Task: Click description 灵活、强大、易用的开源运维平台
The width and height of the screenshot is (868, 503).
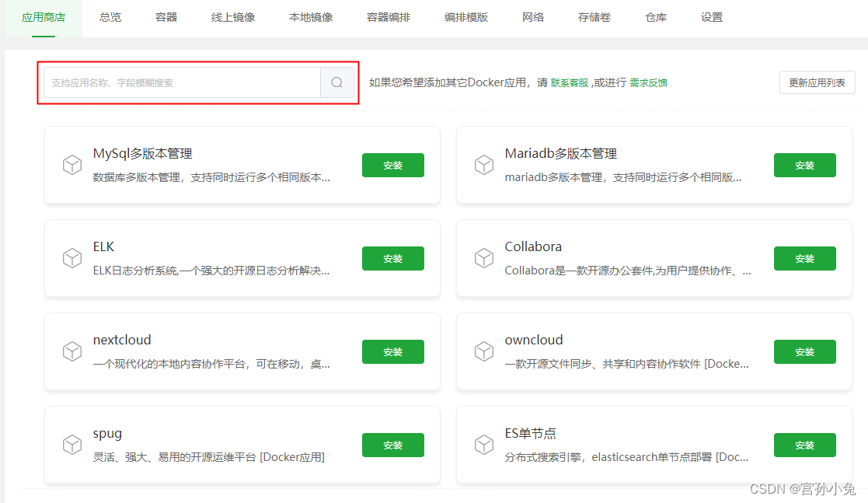Action: (x=209, y=457)
